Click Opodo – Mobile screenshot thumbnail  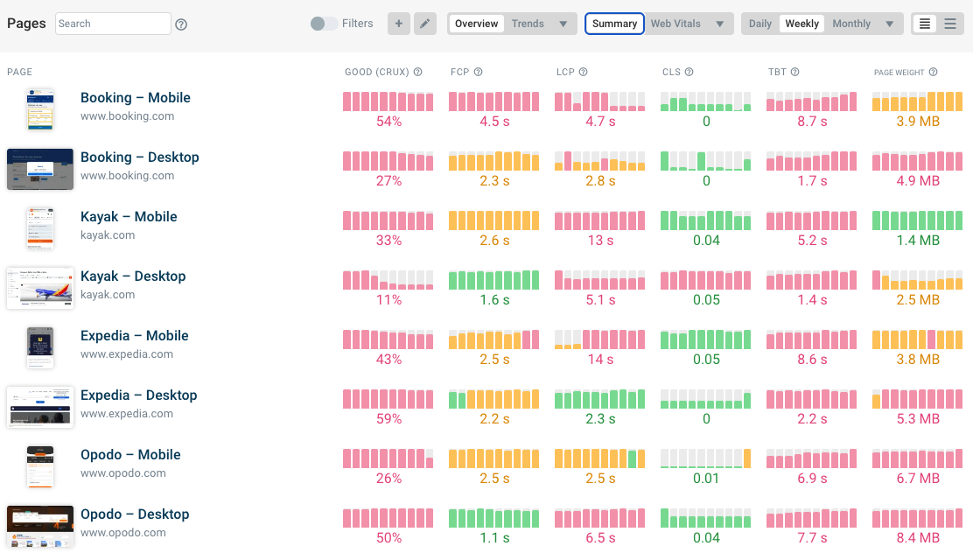click(x=40, y=466)
